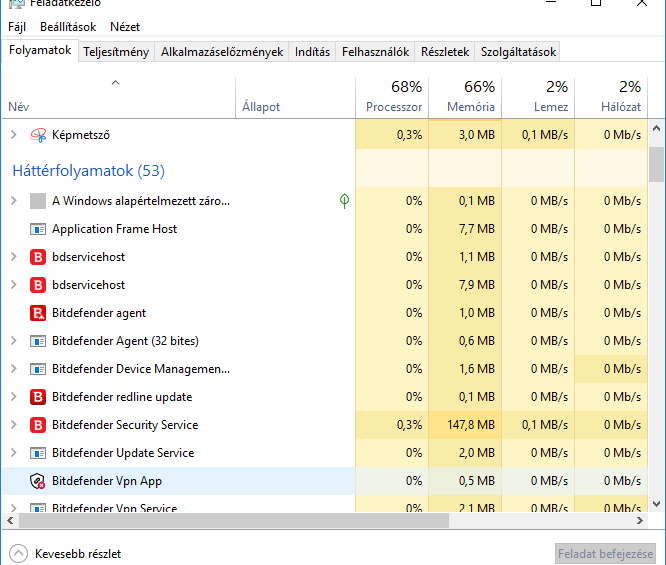This screenshot has height=565, width=666.
Task: Select the Folyamatok tab
Action: (x=40, y=51)
